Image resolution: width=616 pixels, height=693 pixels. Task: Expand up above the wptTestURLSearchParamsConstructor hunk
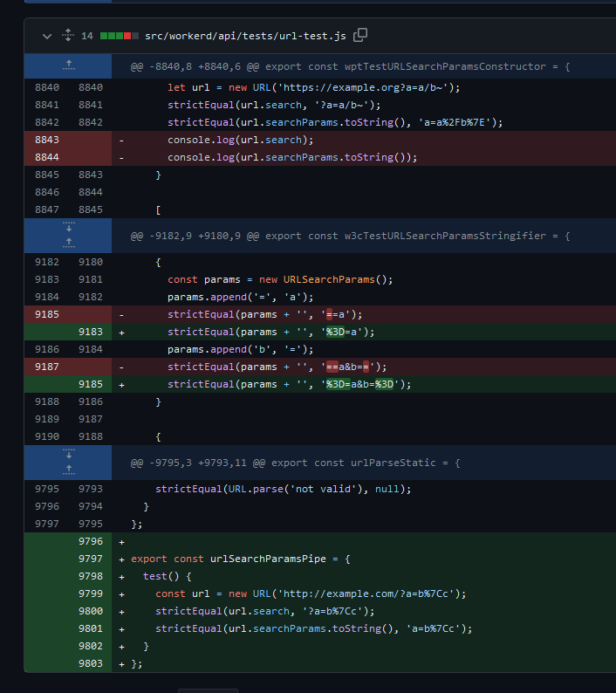click(69, 65)
